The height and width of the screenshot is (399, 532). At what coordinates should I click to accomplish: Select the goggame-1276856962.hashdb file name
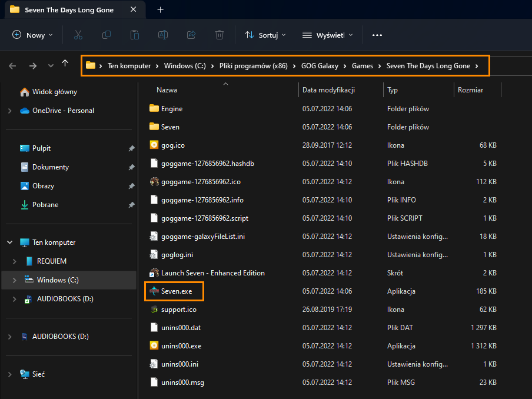[x=208, y=164]
